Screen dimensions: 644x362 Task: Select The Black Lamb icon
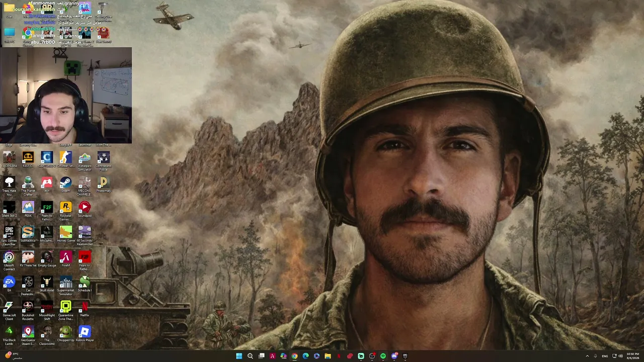click(9, 336)
